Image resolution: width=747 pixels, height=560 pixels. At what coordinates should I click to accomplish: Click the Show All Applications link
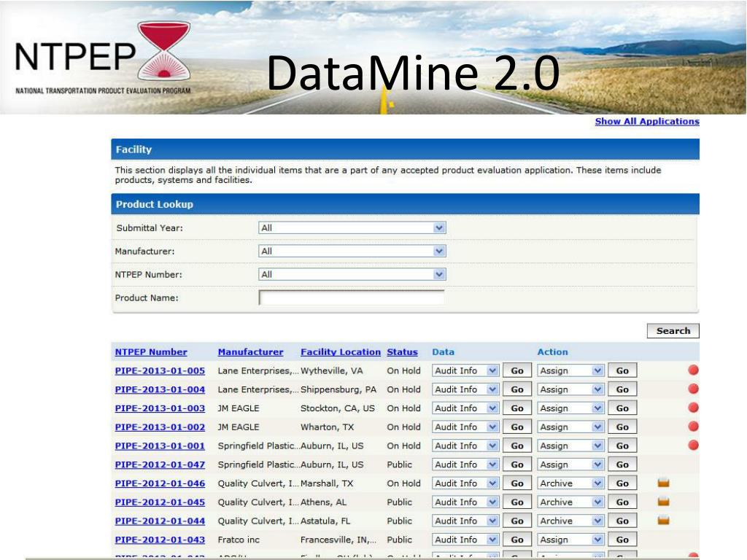[647, 122]
